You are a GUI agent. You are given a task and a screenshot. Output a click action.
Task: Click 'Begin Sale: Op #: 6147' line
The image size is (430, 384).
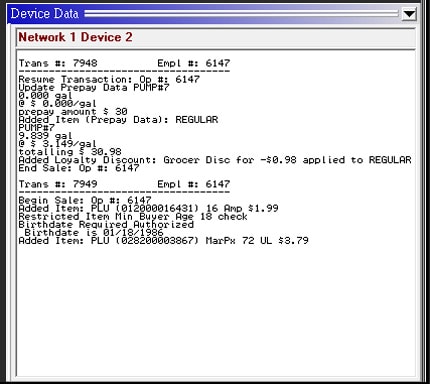click(85, 200)
